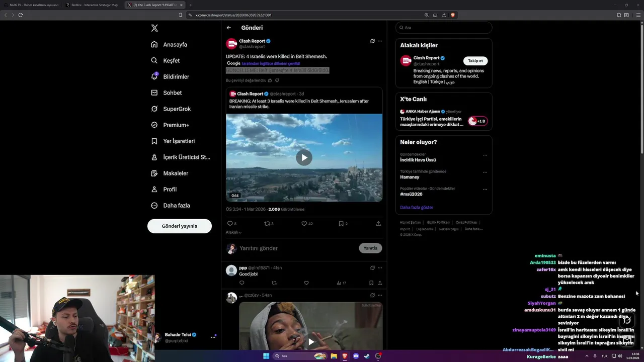Click the Yanıtla button
Screen dimensions: 644x362
[370, 248]
